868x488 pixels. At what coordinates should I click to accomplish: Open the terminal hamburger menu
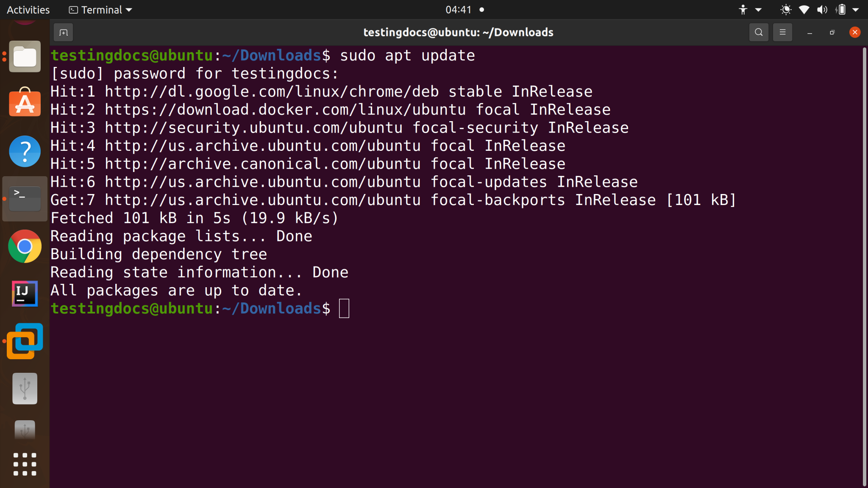pos(782,32)
